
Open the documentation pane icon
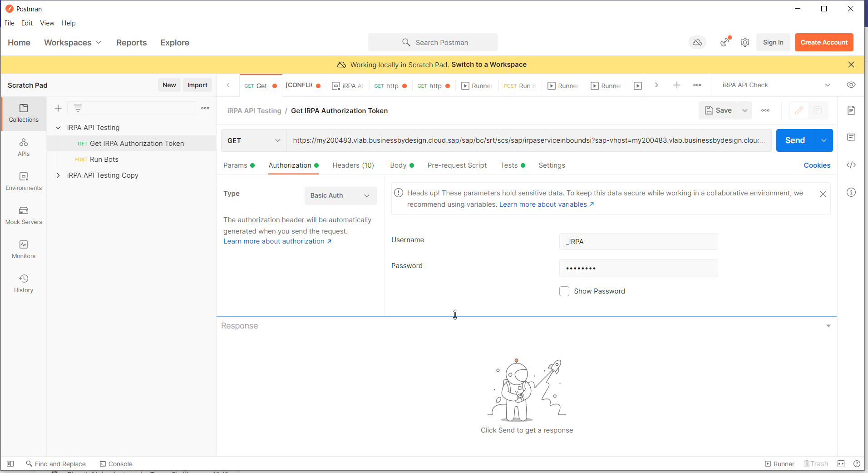pos(851,110)
